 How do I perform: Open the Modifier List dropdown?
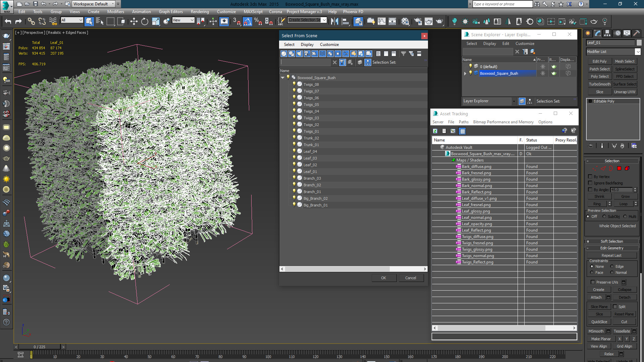click(638, 52)
